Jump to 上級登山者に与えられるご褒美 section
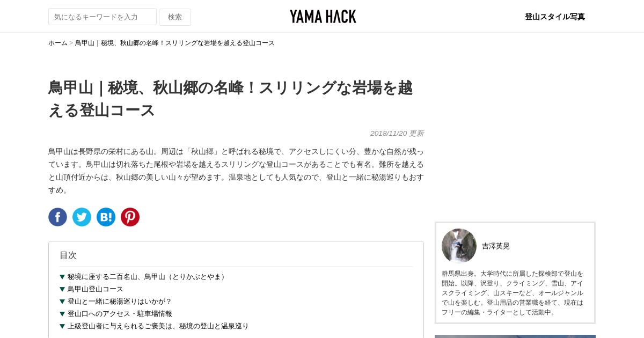The height and width of the screenshot is (338, 644). point(158,326)
